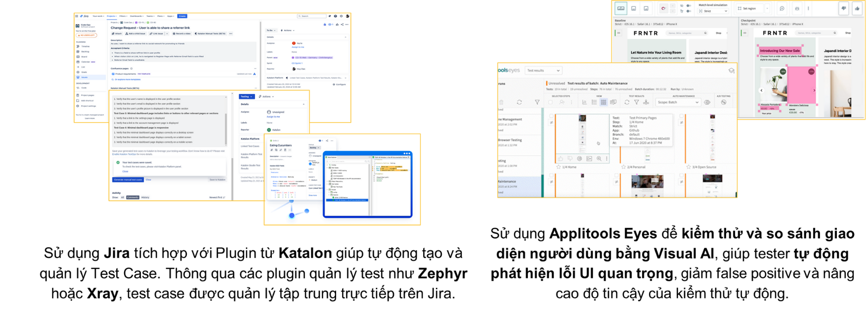Open the Jira app switcher grid icon
This screenshot has width=868, height=311.
(x=77, y=16)
